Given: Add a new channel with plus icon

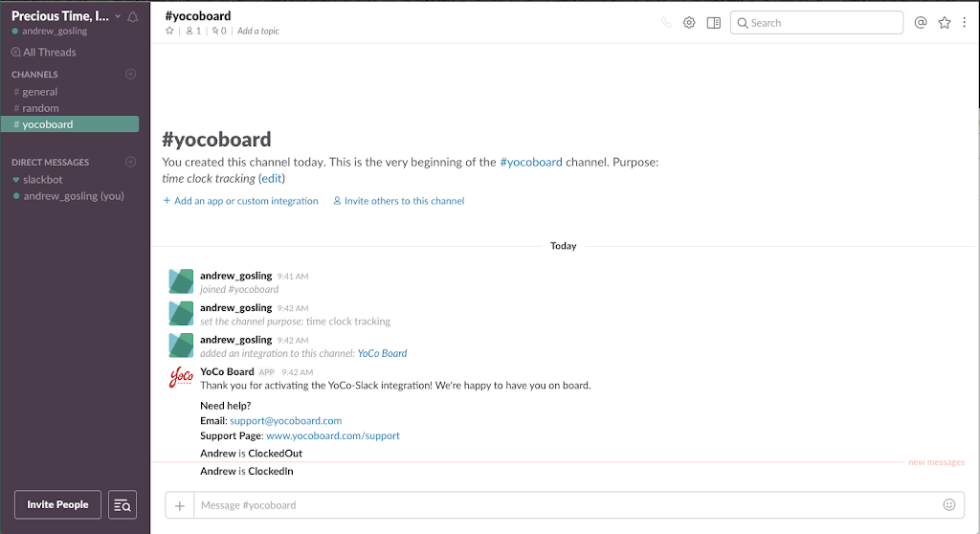Looking at the screenshot, I should click(130, 75).
